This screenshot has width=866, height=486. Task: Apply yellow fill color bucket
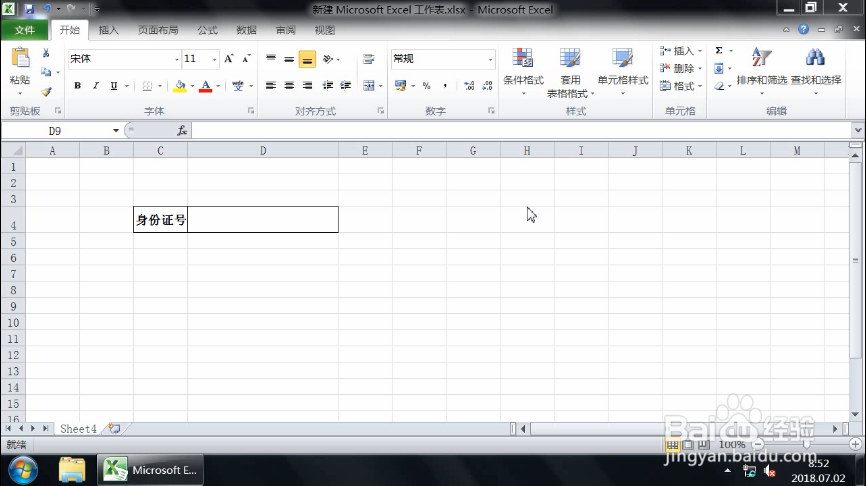pyautogui.click(x=179, y=86)
